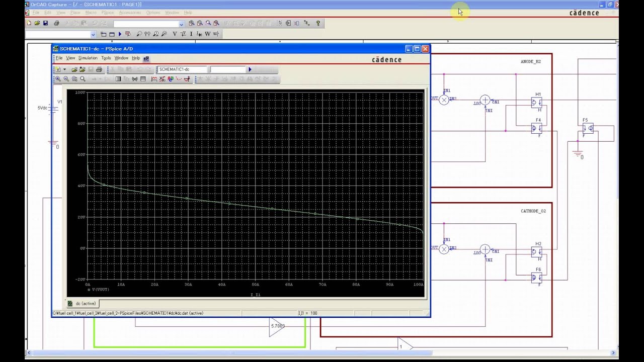
Task: Click the Zoom In magnifier in OrCAD Capture toolbar
Action: click(192, 23)
